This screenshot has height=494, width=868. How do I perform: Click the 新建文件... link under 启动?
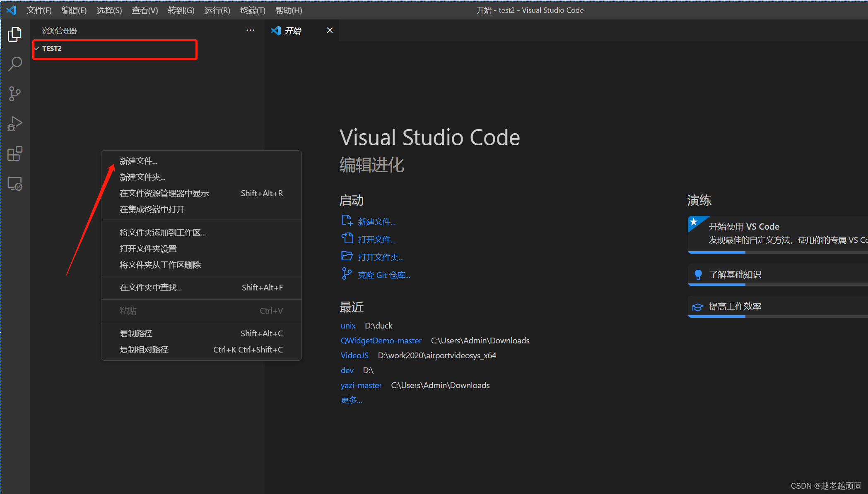point(376,222)
